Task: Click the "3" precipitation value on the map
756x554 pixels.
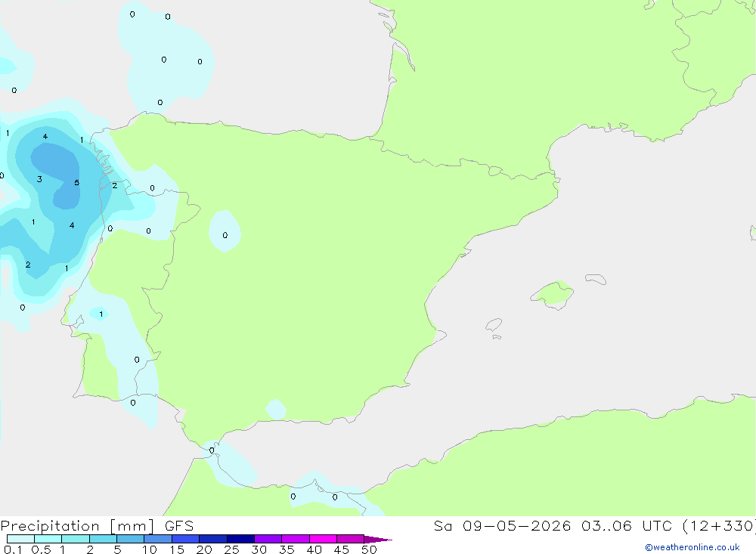Action: click(39, 179)
